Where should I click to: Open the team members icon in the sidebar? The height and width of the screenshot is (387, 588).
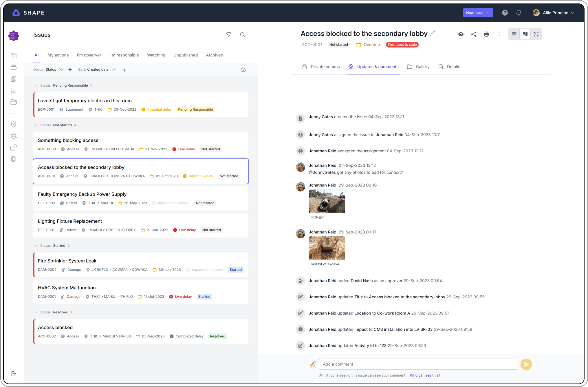14,136
